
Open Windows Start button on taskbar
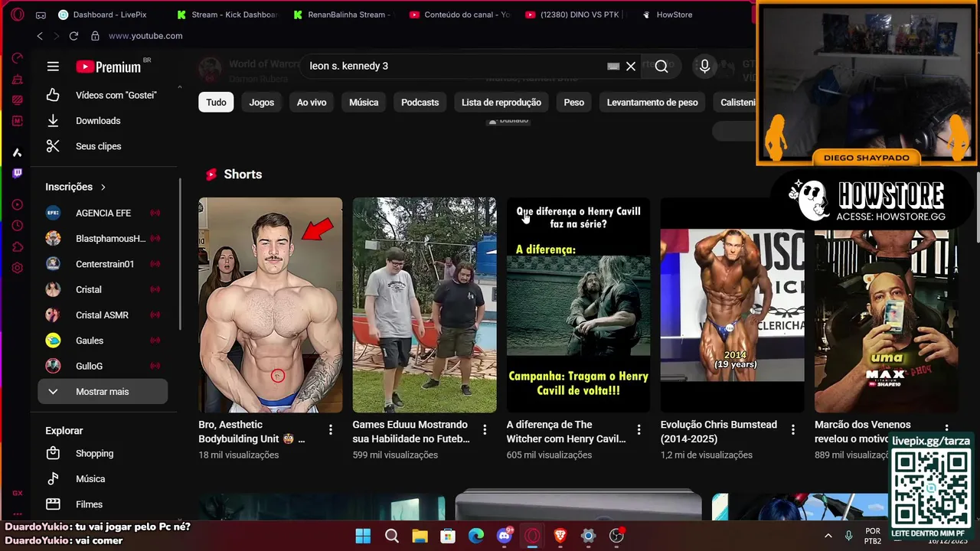(363, 536)
